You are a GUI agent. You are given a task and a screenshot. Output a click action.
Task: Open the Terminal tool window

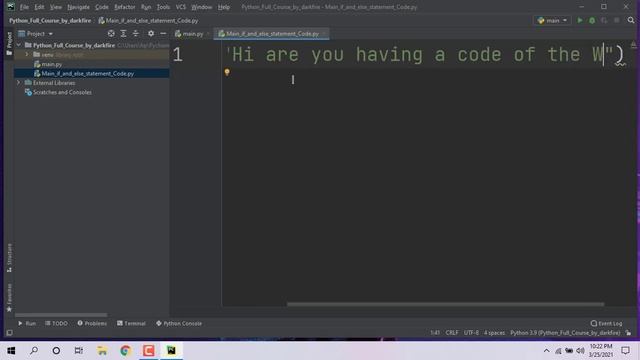(x=131, y=323)
